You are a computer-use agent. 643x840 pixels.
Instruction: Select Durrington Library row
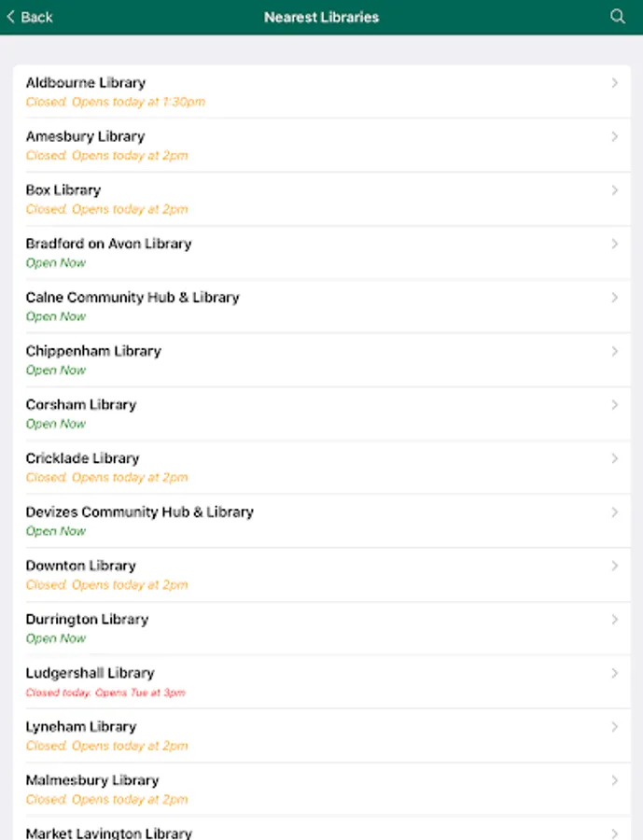321,628
